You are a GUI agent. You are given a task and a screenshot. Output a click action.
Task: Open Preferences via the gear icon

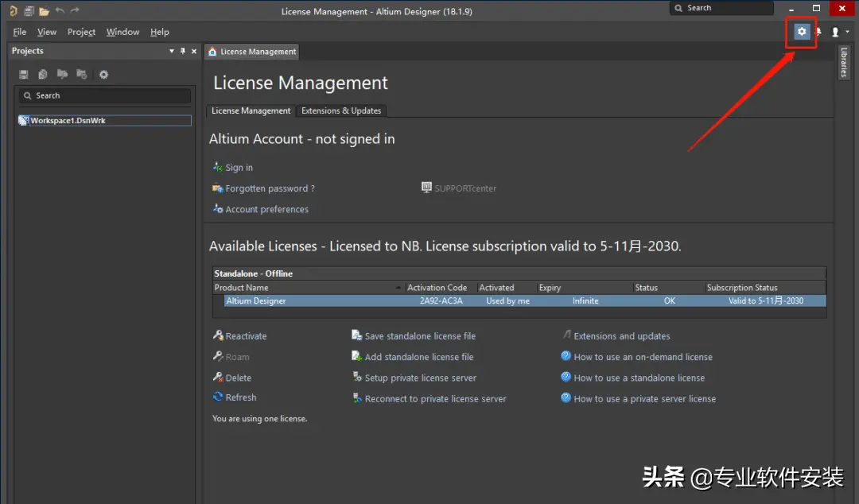802,32
